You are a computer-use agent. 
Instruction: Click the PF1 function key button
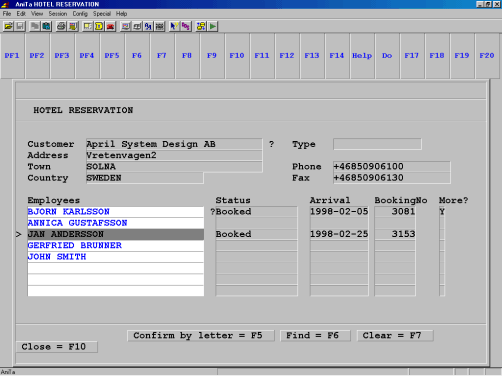coord(12,56)
